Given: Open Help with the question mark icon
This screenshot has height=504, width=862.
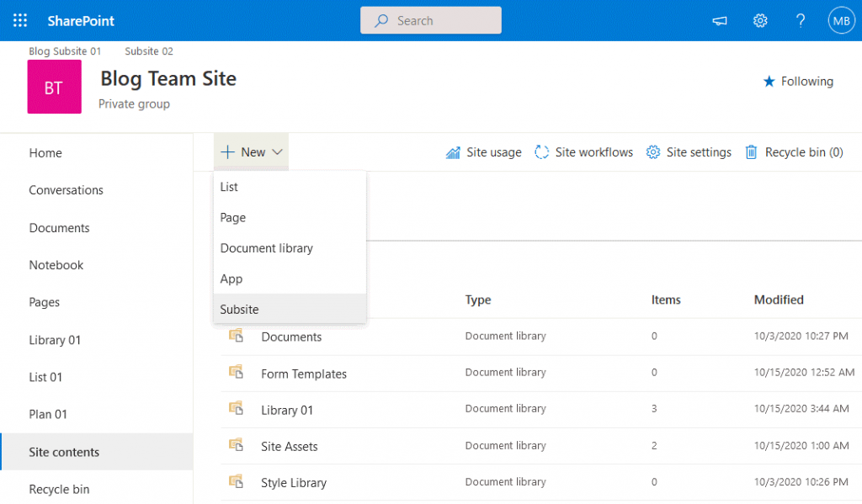Looking at the screenshot, I should (801, 20).
